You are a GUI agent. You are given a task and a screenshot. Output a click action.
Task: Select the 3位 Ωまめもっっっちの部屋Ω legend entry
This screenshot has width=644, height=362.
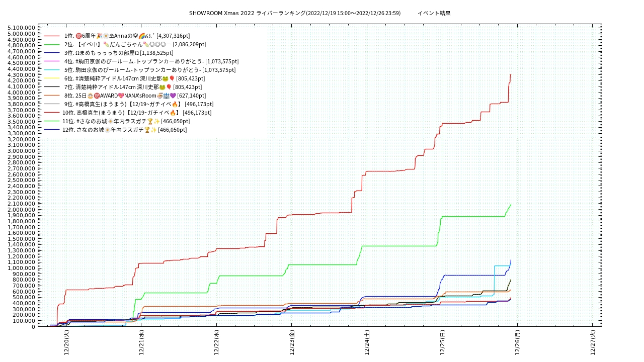click(119, 53)
